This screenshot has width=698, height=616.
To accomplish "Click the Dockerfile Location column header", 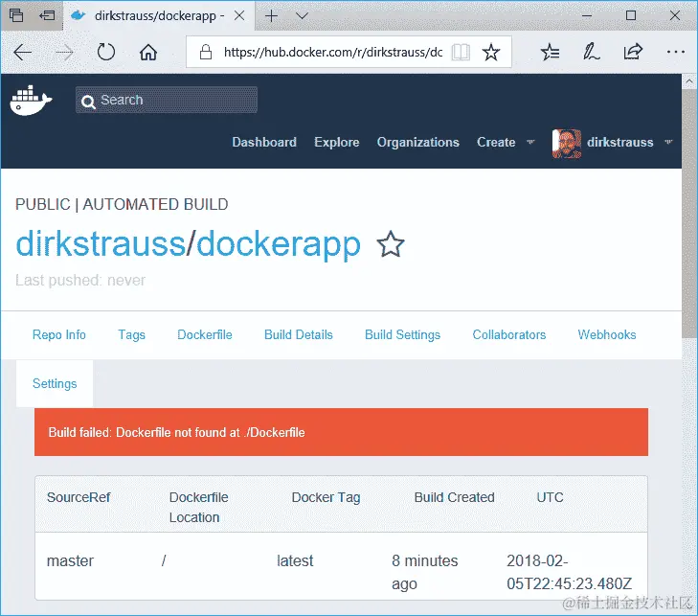I will coord(198,508).
